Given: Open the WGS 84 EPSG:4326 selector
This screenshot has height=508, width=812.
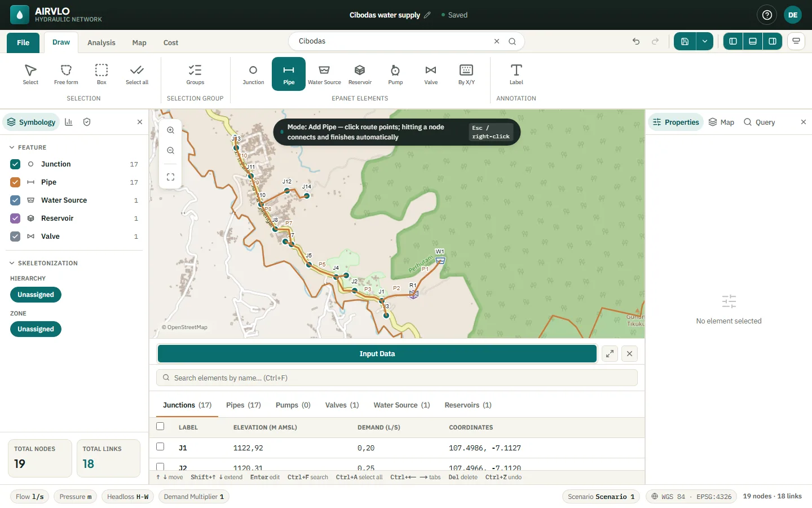Looking at the screenshot, I should pos(691,497).
